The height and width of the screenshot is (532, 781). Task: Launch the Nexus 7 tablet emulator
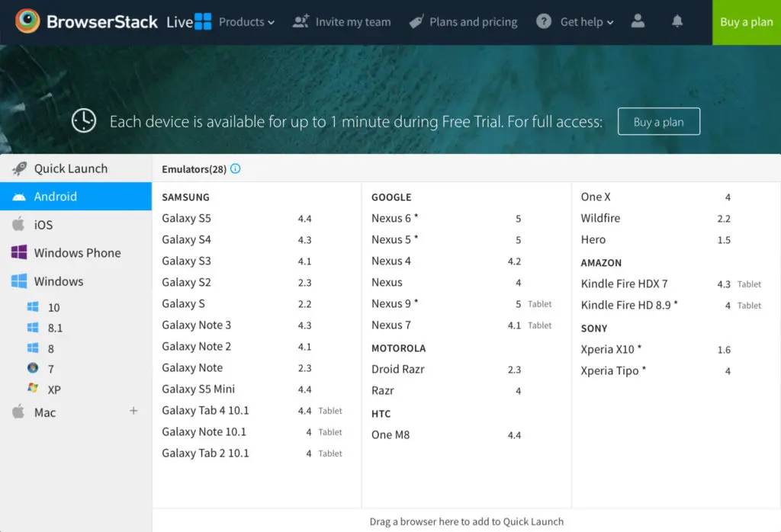tap(461, 325)
